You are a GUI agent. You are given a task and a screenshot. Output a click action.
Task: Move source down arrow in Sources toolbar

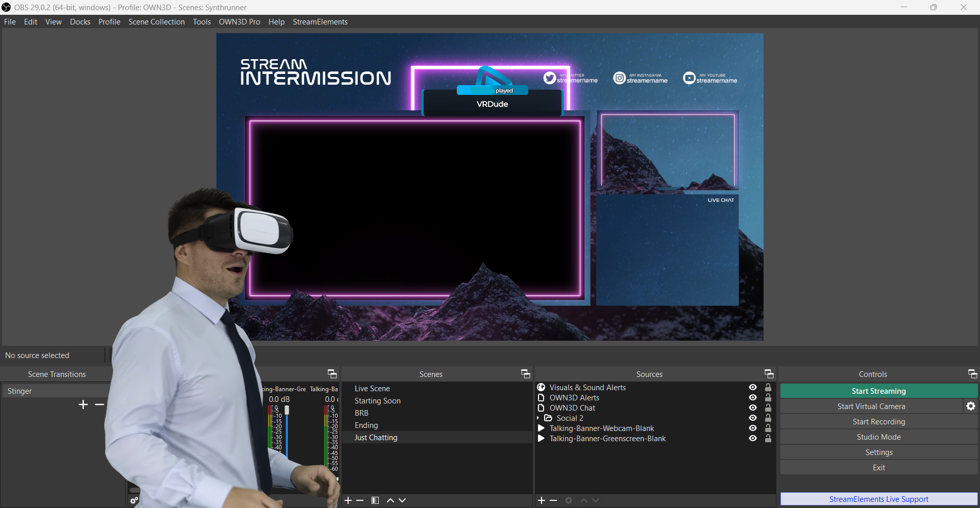pyautogui.click(x=596, y=500)
